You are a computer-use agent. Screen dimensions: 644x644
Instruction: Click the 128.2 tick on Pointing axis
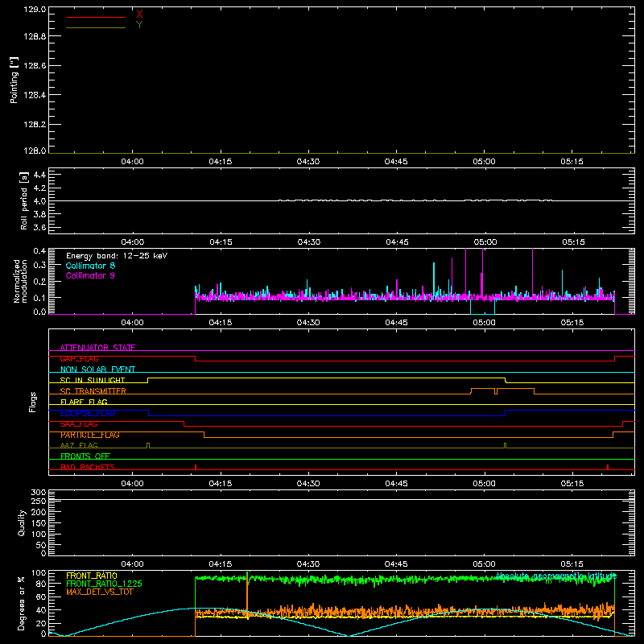coord(35,125)
